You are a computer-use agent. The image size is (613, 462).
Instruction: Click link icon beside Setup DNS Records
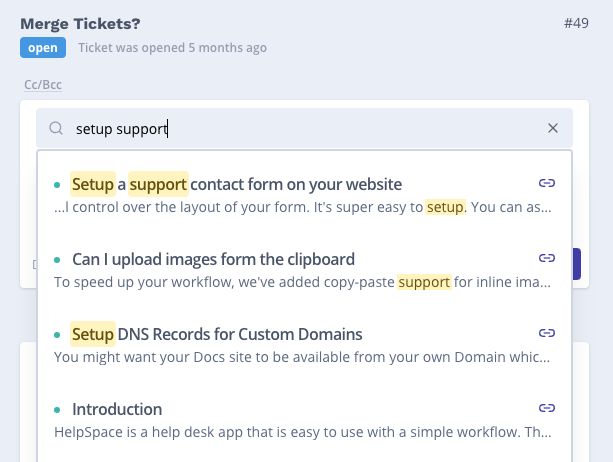coord(547,333)
